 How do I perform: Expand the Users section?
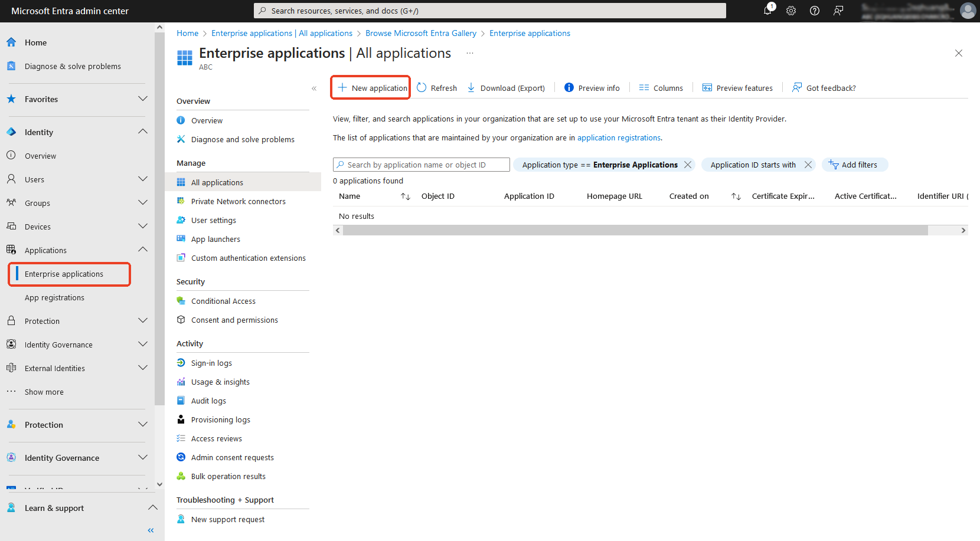tap(142, 179)
